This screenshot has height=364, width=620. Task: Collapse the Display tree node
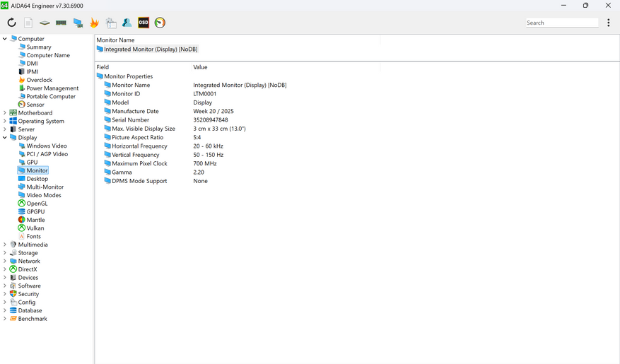pos(5,138)
